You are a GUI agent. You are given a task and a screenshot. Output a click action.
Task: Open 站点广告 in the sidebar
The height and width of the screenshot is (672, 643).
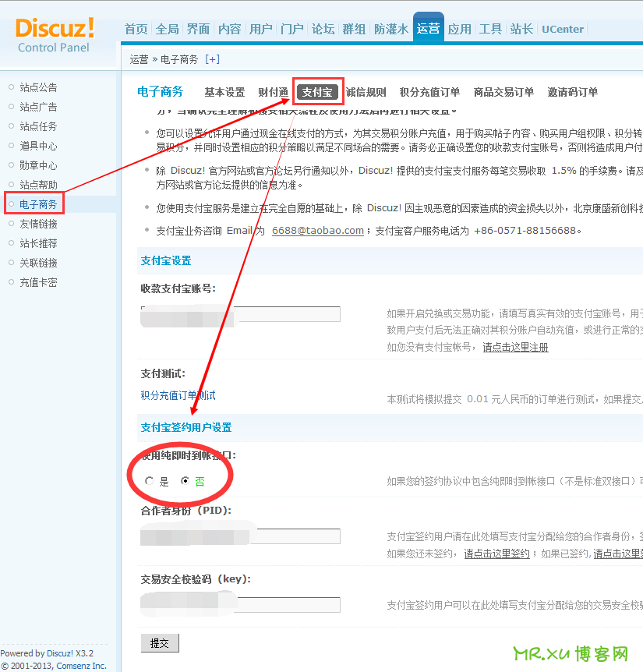(38, 107)
